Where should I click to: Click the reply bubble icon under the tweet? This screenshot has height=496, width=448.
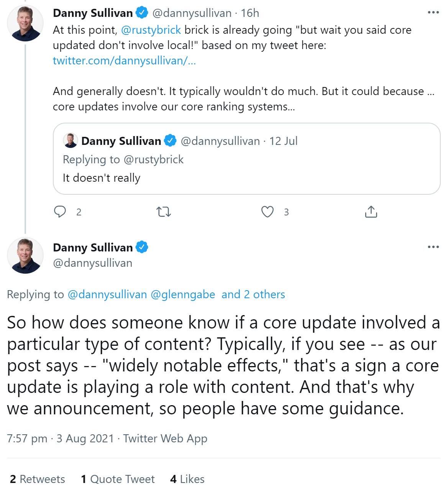click(x=61, y=211)
